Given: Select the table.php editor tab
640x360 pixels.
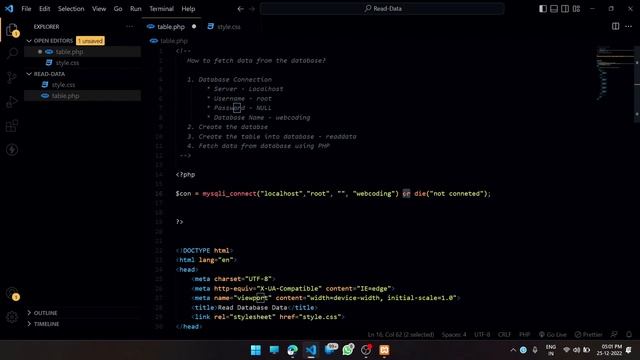Looking at the screenshot, I should coord(171,27).
